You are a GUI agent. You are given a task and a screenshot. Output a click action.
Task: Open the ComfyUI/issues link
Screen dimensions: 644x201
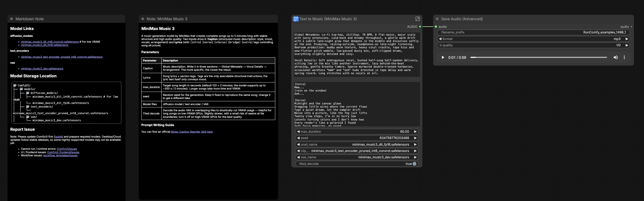(x=67, y=149)
